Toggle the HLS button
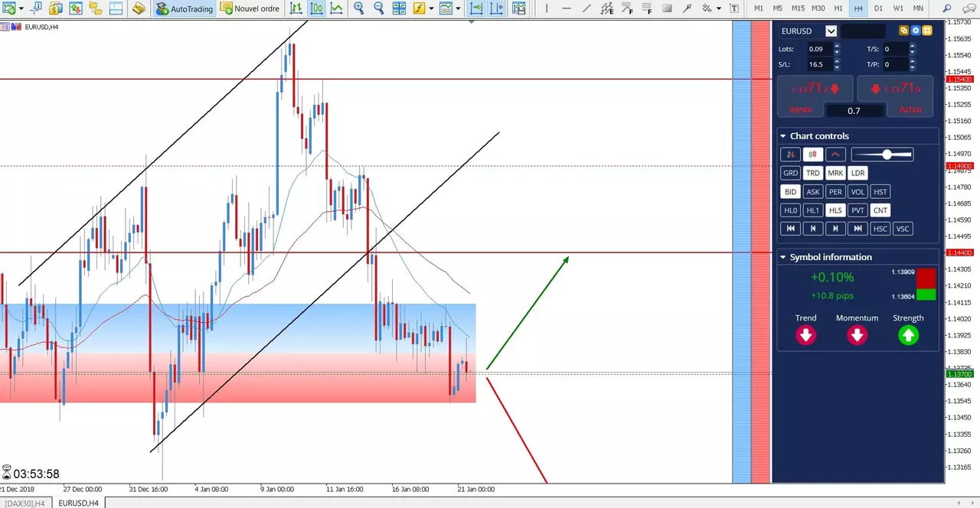This screenshot has width=980, height=508. (835, 210)
